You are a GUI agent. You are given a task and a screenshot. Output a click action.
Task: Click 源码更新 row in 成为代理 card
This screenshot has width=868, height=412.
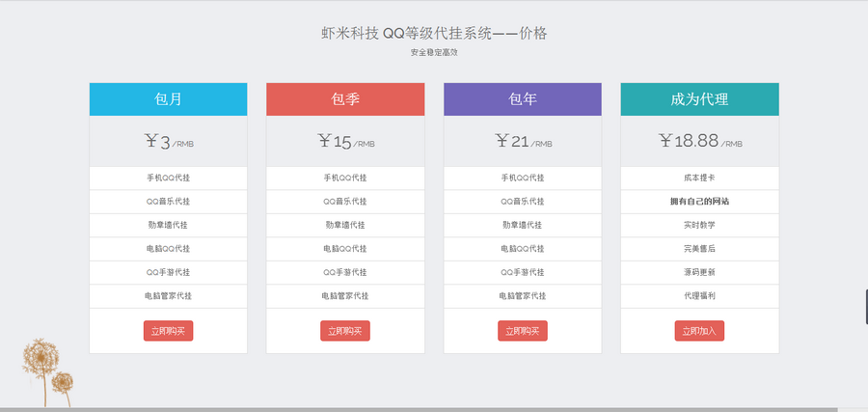700,272
